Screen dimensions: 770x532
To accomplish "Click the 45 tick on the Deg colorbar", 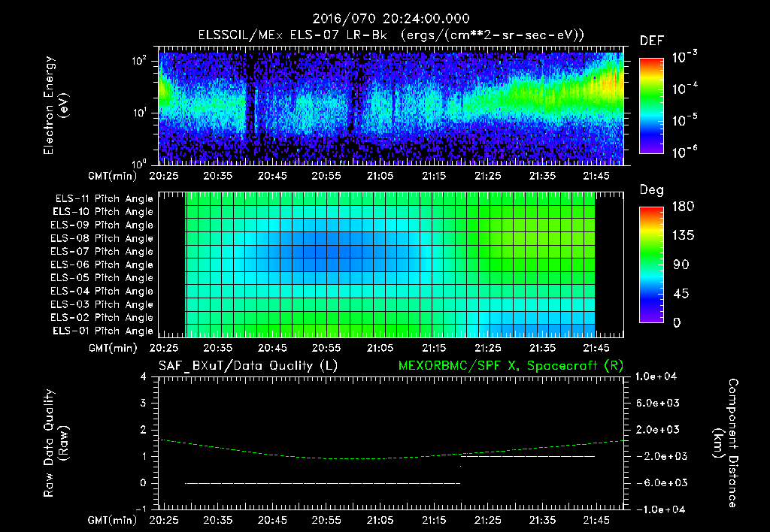I will [x=681, y=294].
